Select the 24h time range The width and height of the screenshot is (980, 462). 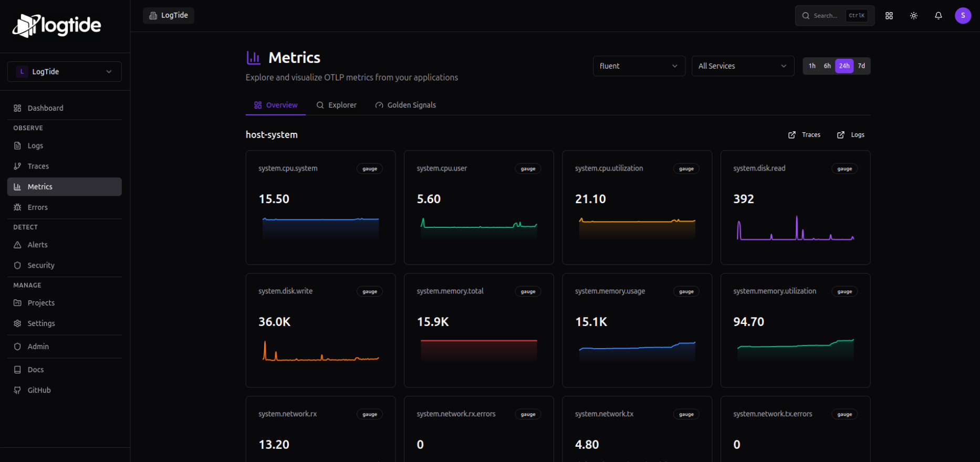pos(844,66)
